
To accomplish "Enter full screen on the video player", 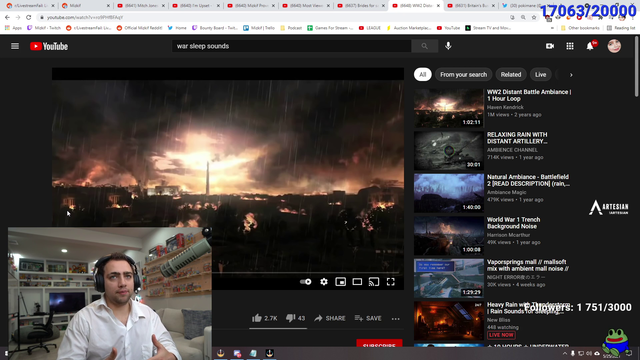I will [391, 282].
